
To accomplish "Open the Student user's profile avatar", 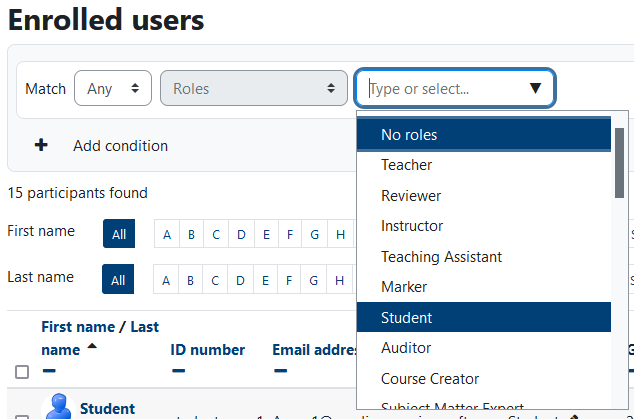I will click(x=59, y=406).
